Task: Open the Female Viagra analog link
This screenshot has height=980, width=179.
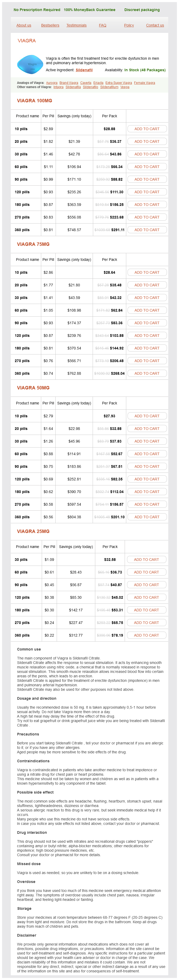Action: pos(144,83)
